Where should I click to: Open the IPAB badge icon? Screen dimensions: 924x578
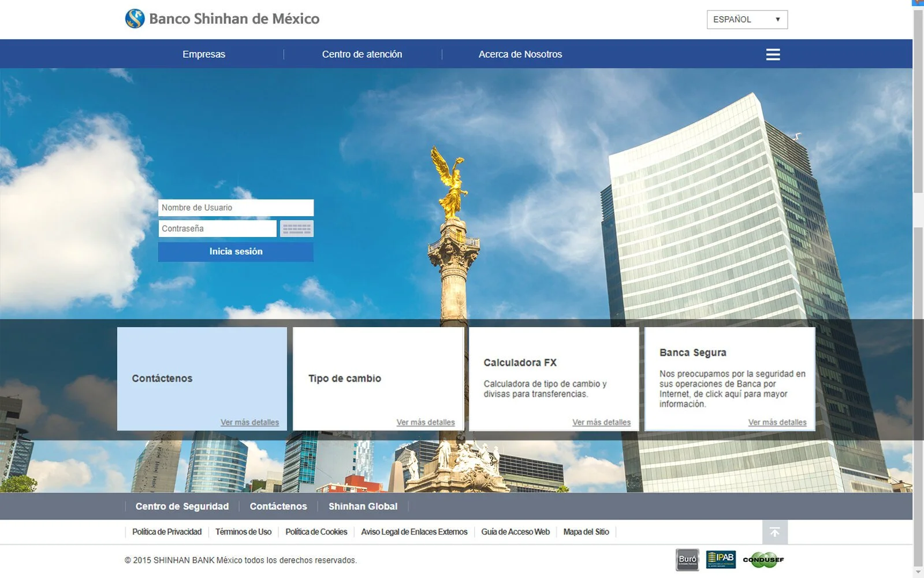[721, 560]
